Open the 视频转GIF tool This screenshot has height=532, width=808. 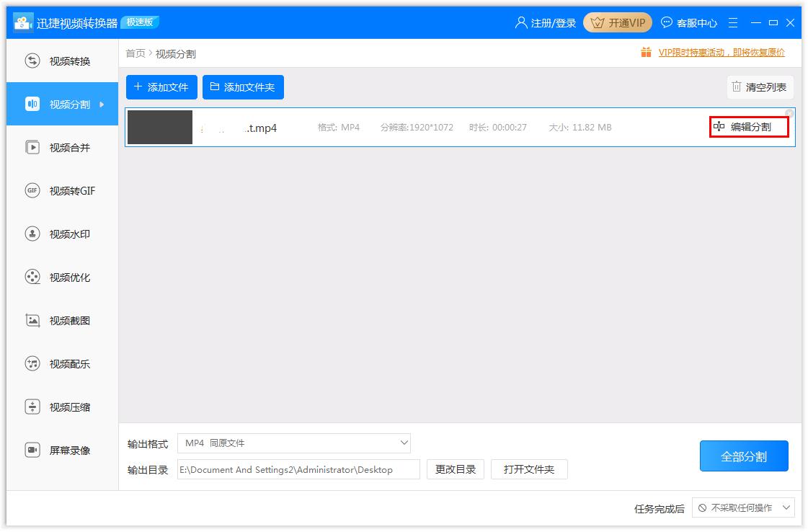63,190
